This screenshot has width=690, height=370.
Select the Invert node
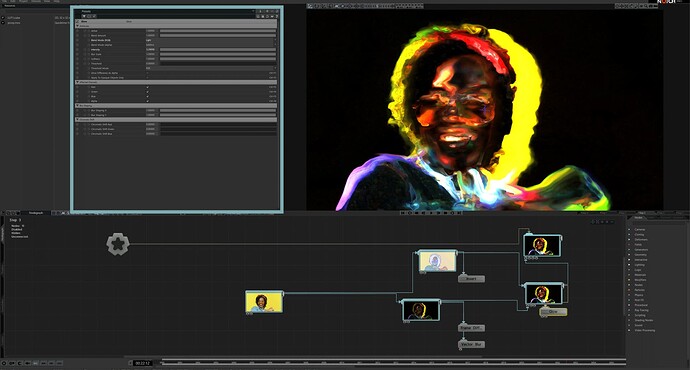(471, 278)
